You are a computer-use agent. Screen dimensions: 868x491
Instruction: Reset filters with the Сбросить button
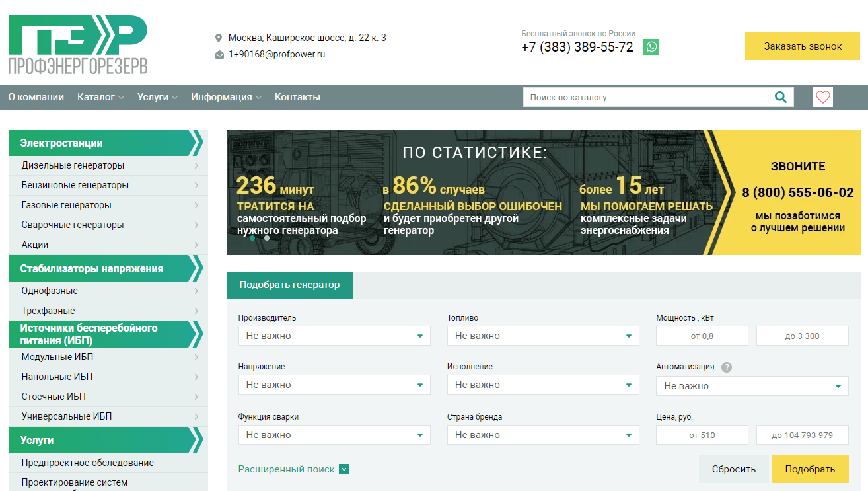(x=733, y=469)
